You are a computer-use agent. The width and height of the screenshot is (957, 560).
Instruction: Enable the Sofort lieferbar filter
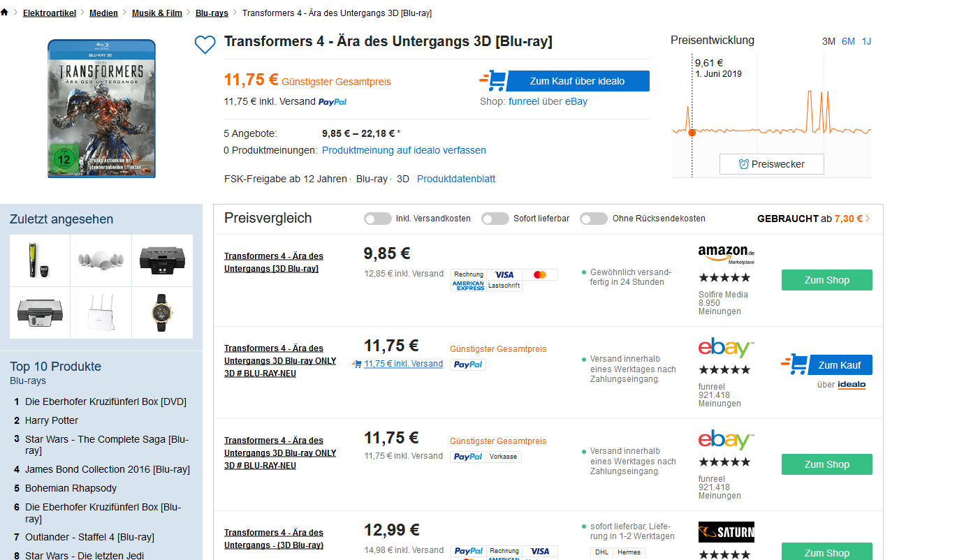pyautogui.click(x=495, y=219)
